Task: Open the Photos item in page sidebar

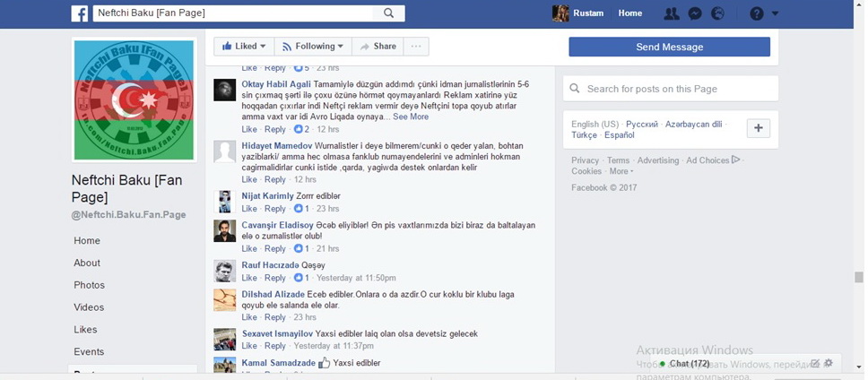Action: 89,285
